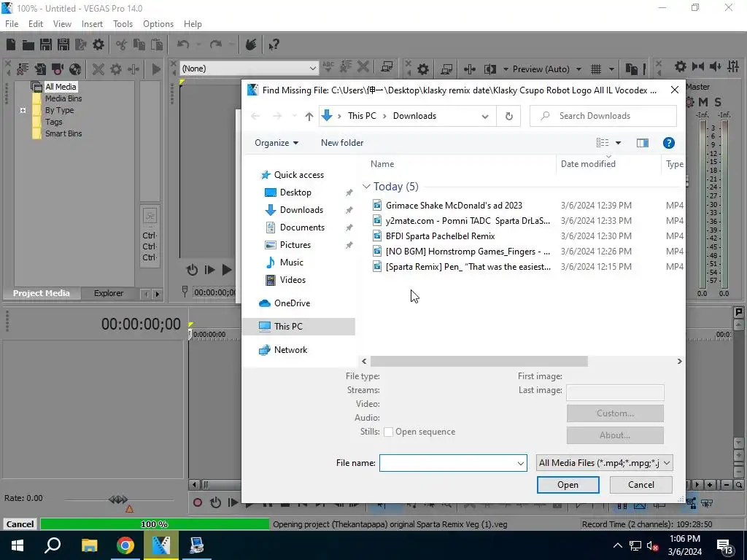Click the Dim Output speaker icon

click(715, 66)
